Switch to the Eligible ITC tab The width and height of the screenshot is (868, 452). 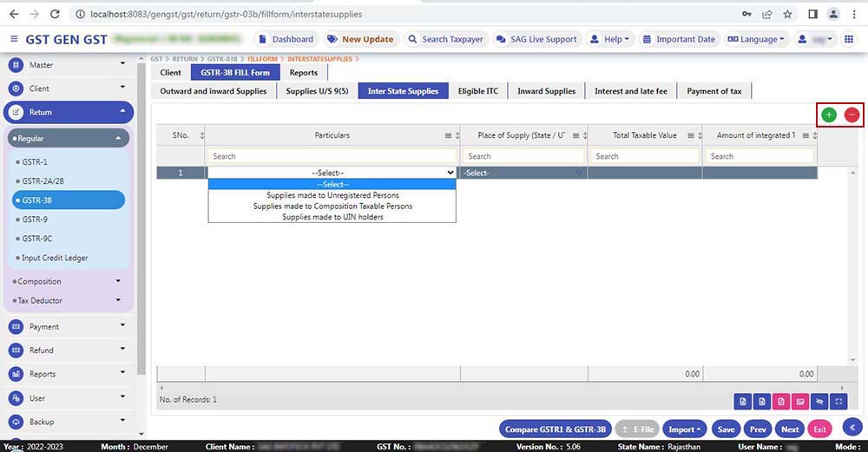click(x=477, y=91)
